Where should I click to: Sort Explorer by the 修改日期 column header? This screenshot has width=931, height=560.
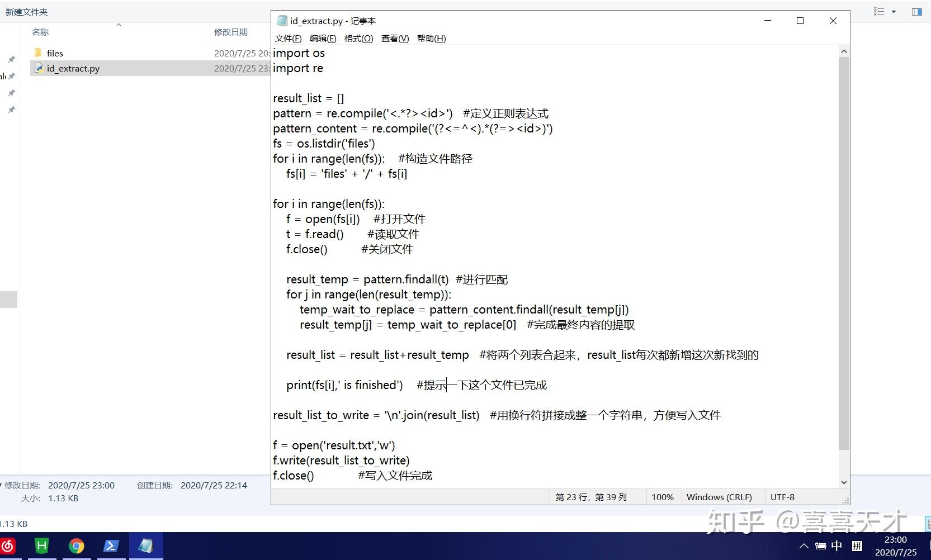click(x=231, y=32)
